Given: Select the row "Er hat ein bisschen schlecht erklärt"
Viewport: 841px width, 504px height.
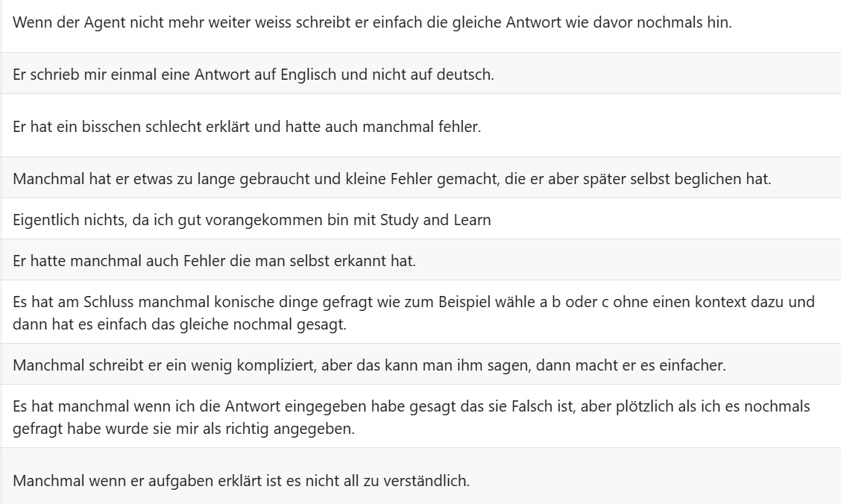Looking at the screenshot, I should point(247,126).
